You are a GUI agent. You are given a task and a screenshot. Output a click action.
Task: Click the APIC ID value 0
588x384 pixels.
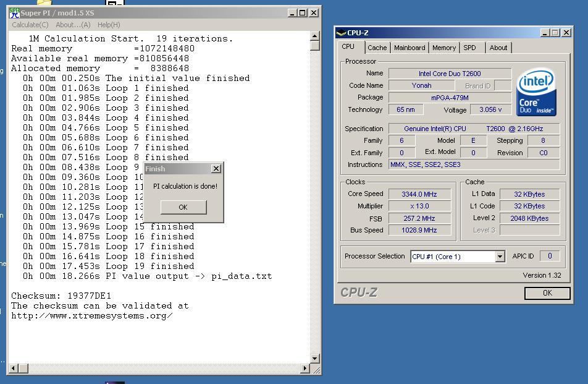pos(550,256)
